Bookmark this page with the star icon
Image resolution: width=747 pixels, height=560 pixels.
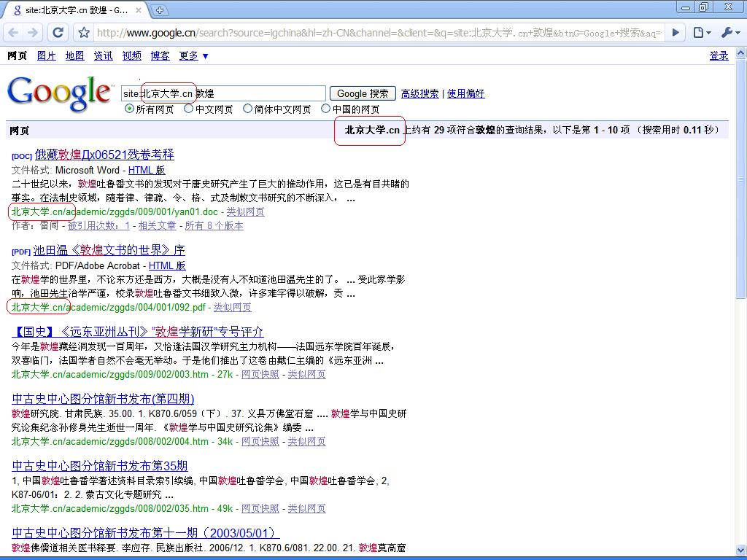click(84, 32)
